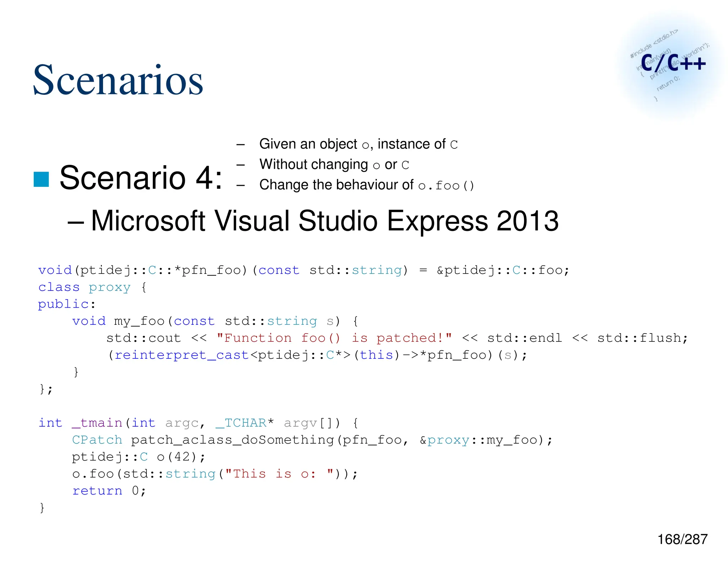
Task: Click the blue square bullet before Scenario 4
Action: (41, 179)
